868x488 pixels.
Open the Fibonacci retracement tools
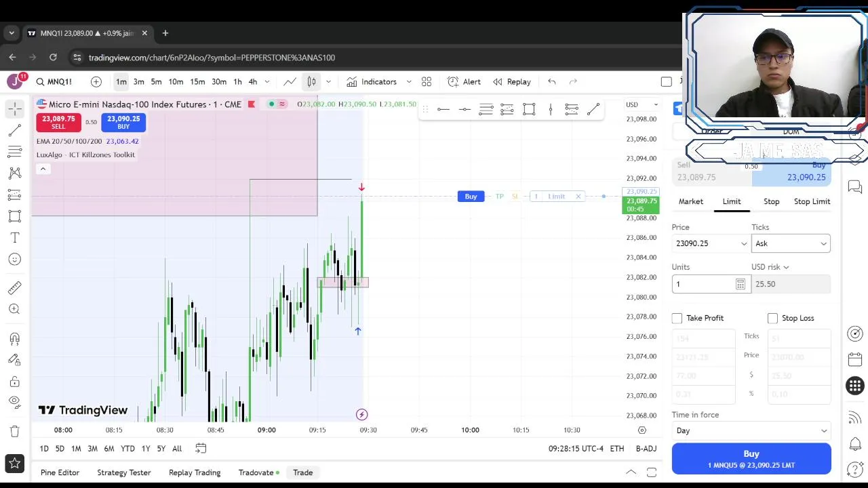point(15,151)
